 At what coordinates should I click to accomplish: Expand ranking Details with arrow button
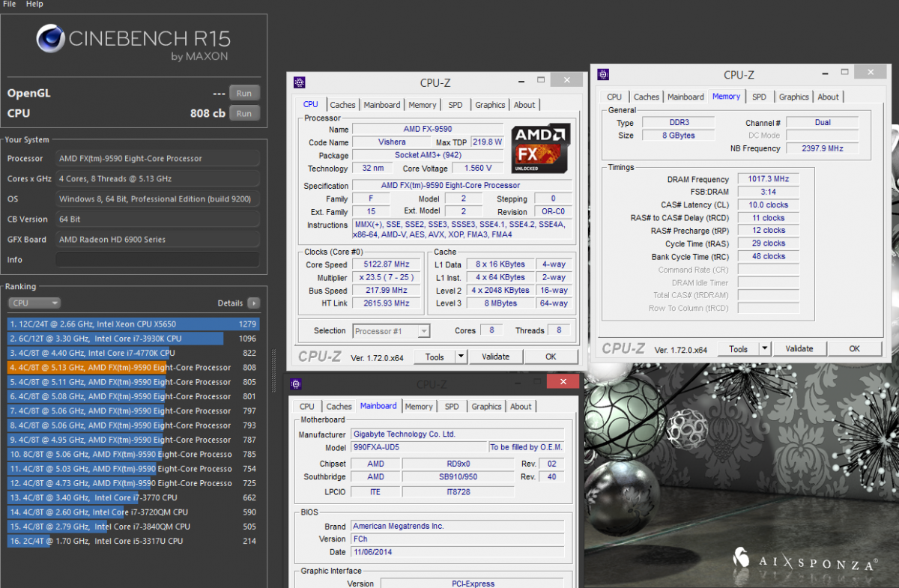(x=253, y=303)
